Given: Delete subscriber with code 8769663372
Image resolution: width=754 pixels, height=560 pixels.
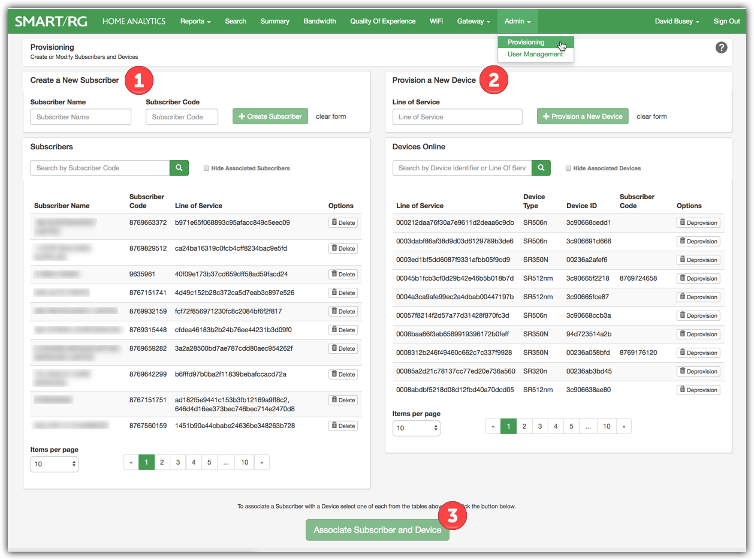Looking at the screenshot, I should (x=343, y=222).
